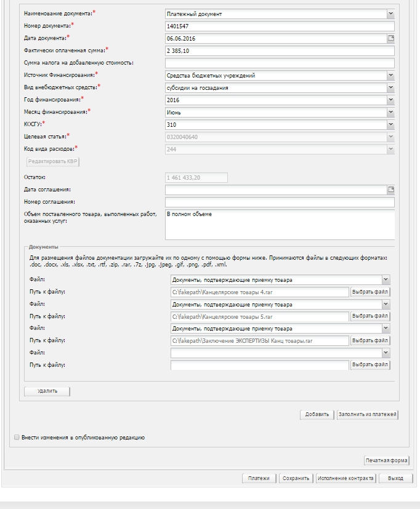
Task: Click 'Удалить' button in documents section
Action: [x=47, y=391]
